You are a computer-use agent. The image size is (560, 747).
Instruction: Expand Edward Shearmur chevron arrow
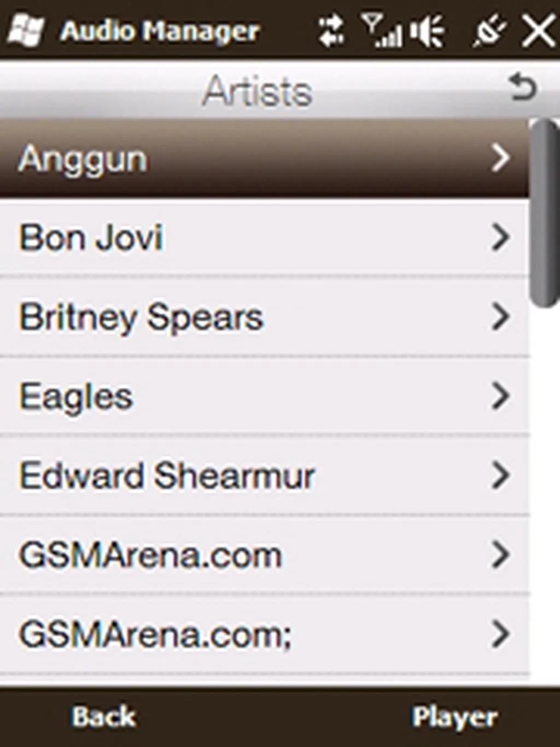click(x=500, y=475)
